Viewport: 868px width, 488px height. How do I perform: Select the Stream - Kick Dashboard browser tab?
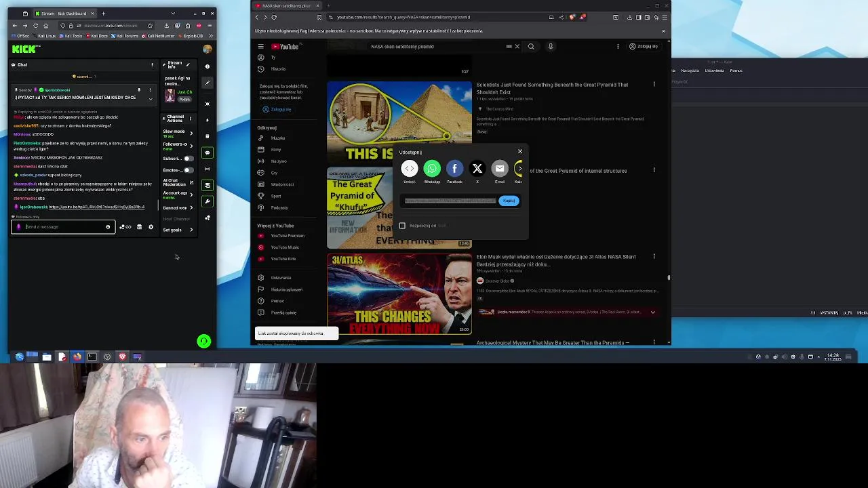(x=64, y=14)
